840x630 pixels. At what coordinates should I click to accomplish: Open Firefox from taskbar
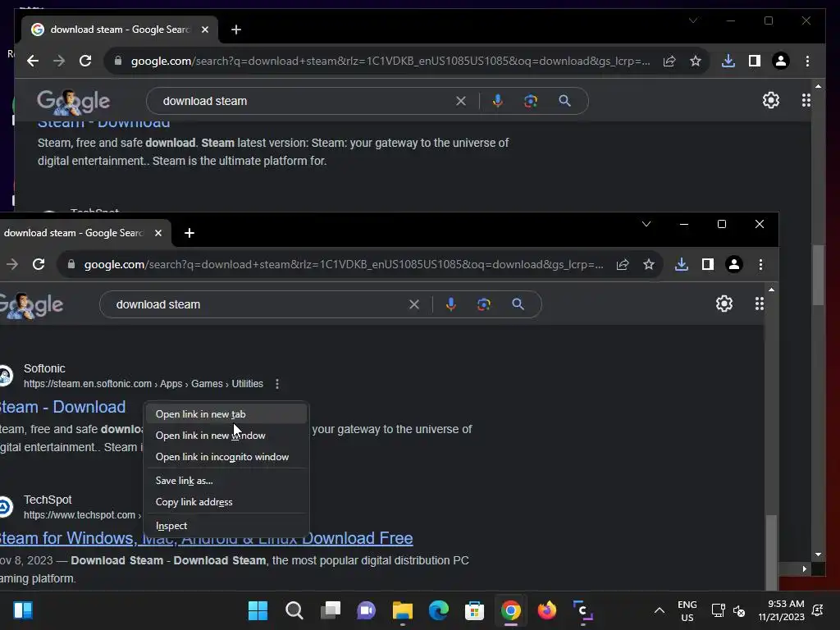point(547,610)
